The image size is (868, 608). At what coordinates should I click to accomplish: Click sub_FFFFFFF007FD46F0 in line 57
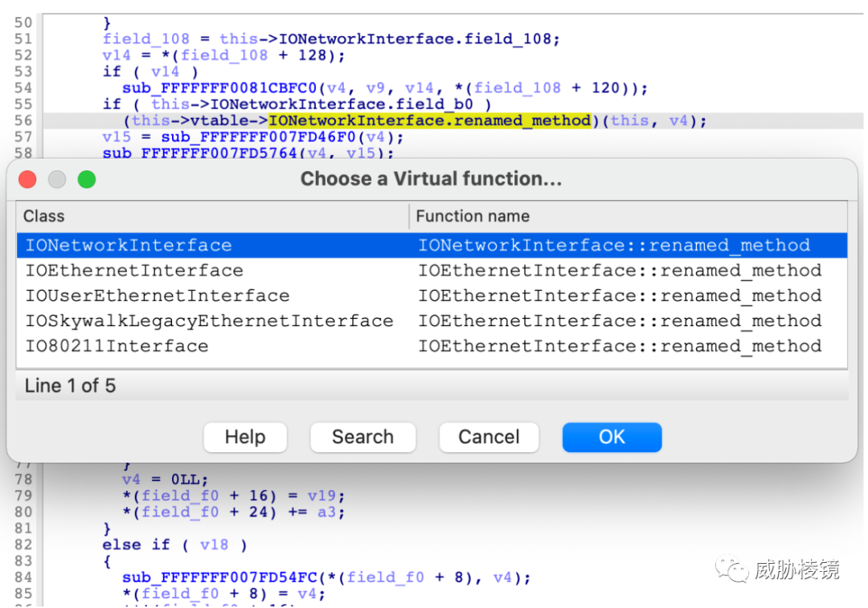258,137
